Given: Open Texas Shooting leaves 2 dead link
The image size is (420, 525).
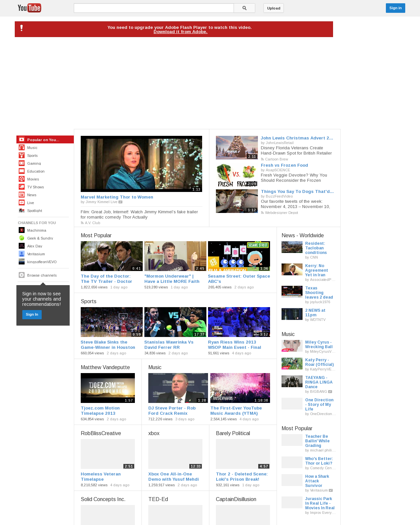Looking at the screenshot, I should (319, 293).
